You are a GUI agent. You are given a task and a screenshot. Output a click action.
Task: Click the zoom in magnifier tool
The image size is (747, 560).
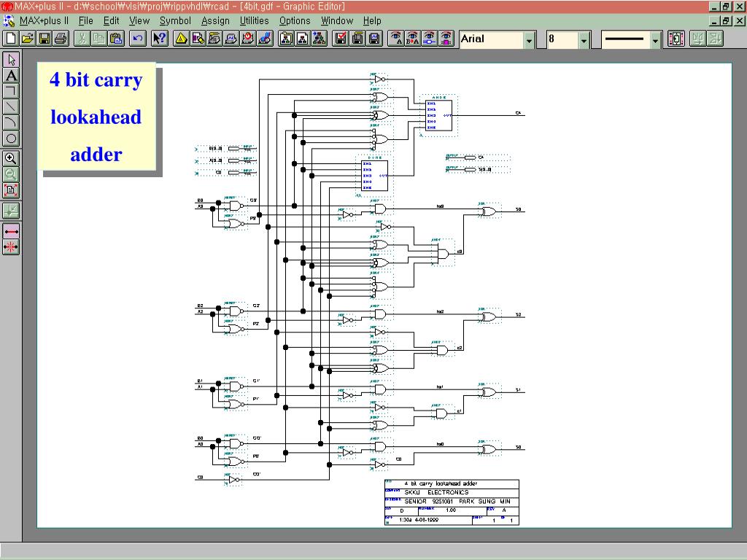11,158
